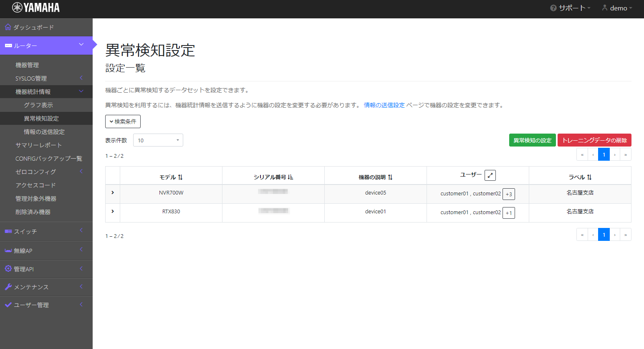Click the router icon in the sidebar
The height and width of the screenshot is (349, 644).
pos(8,45)
